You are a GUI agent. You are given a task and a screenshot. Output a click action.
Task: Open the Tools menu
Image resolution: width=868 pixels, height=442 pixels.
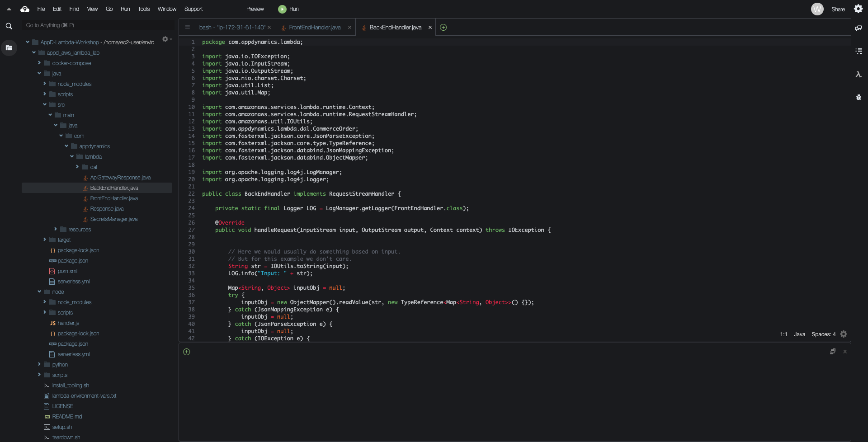click(143, 9)
